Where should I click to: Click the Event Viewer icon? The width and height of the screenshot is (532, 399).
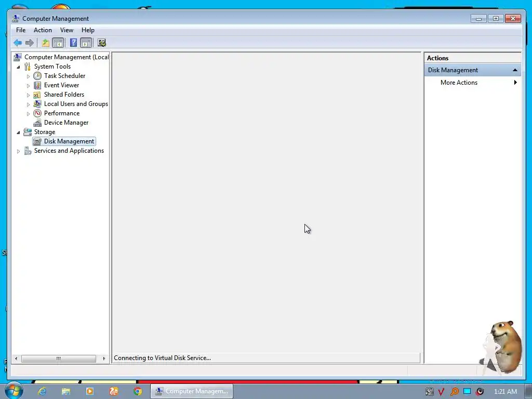[x=37, y=85]
